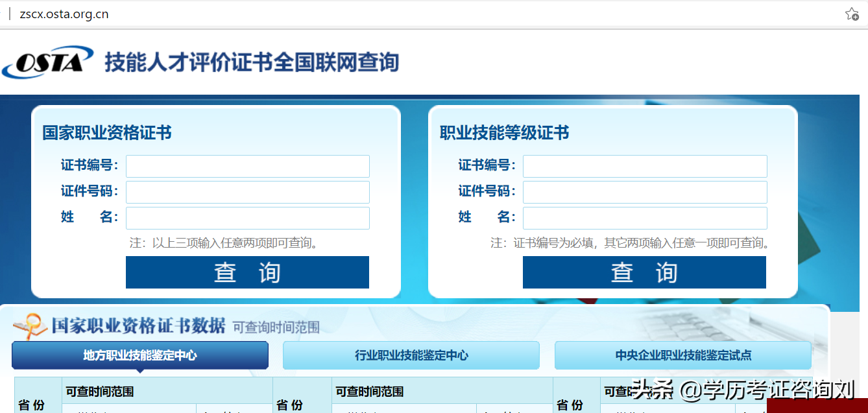Click 证件号码 field under 国家职业资格证书
The image size is (868, 413).
point(248,192)
